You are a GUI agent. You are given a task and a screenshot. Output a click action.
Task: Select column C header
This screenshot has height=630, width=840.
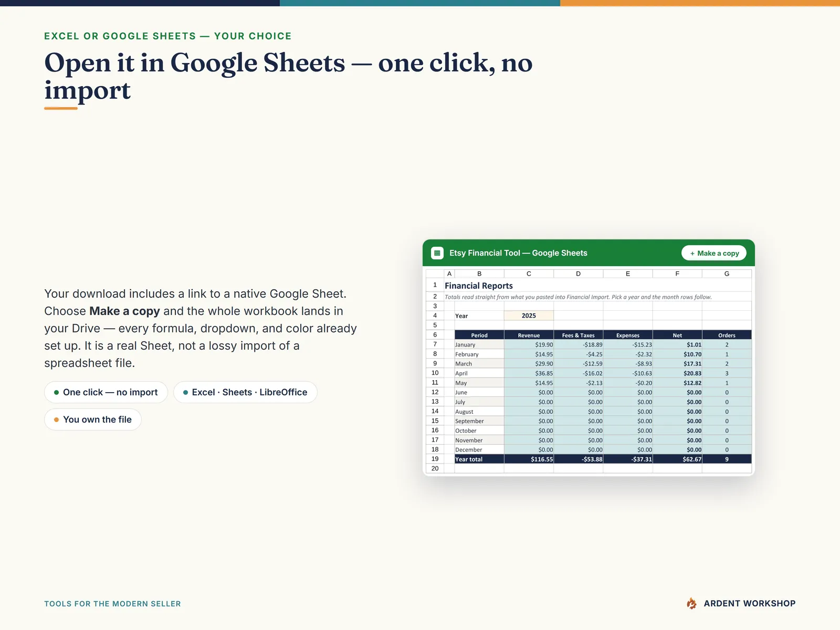[529, 274]
